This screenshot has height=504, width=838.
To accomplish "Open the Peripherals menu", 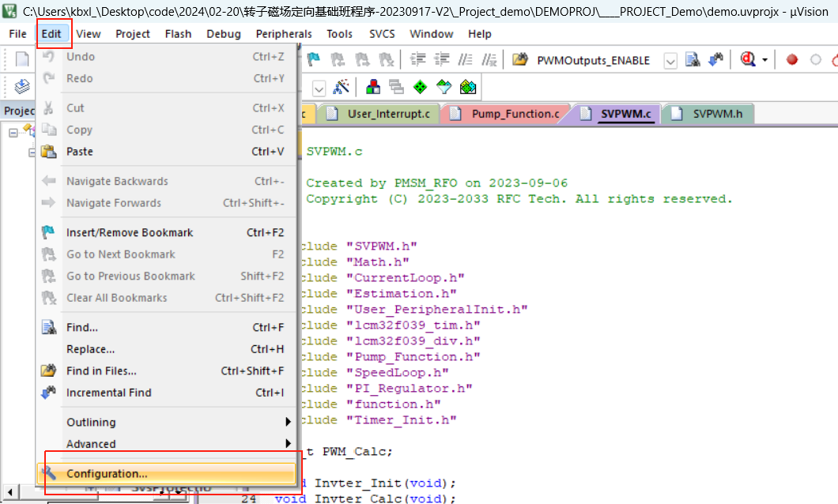I will point(284,34).
